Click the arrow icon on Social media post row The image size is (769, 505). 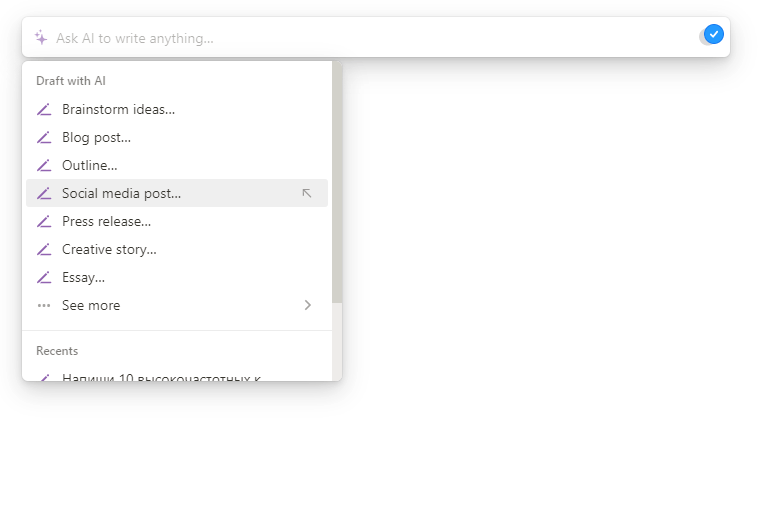tap(307, 193)
